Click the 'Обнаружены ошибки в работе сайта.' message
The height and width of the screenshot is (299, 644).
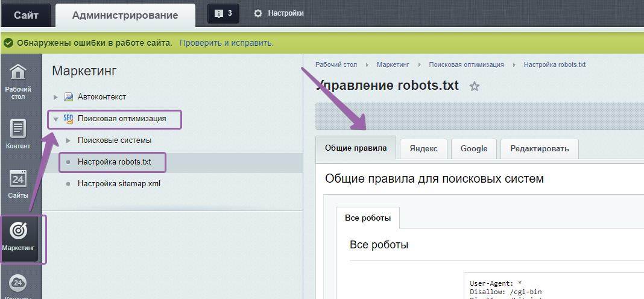pos(95,43)
